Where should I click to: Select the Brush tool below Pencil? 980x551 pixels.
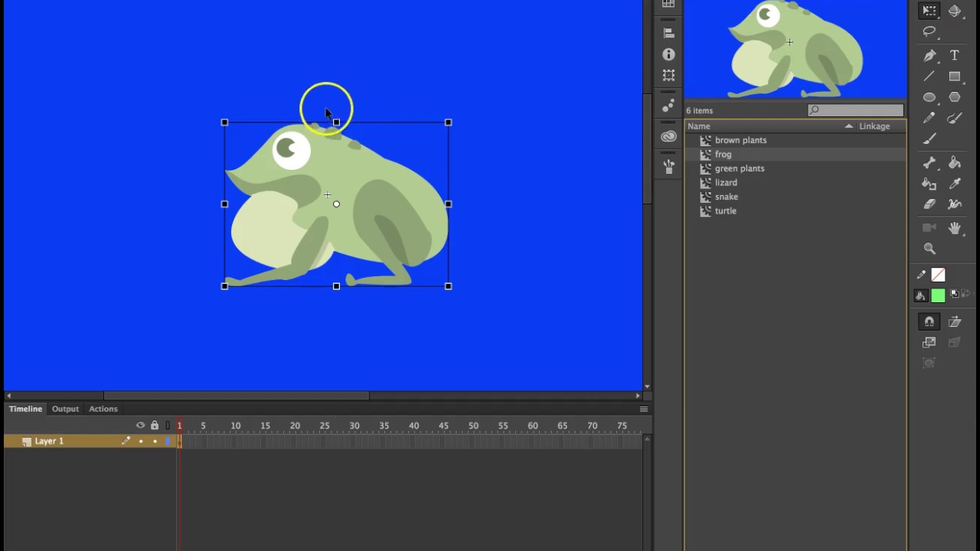point(929,139)
